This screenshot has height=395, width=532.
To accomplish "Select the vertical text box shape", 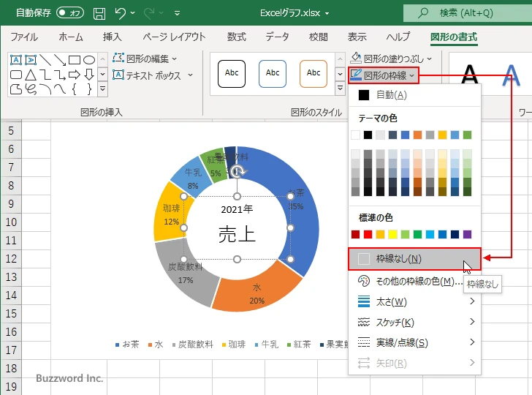I will [x=31, y=60].
